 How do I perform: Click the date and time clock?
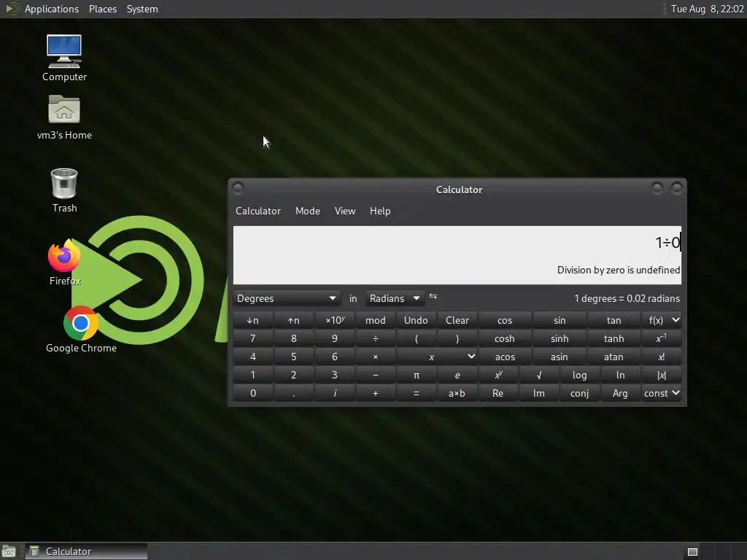708,9
